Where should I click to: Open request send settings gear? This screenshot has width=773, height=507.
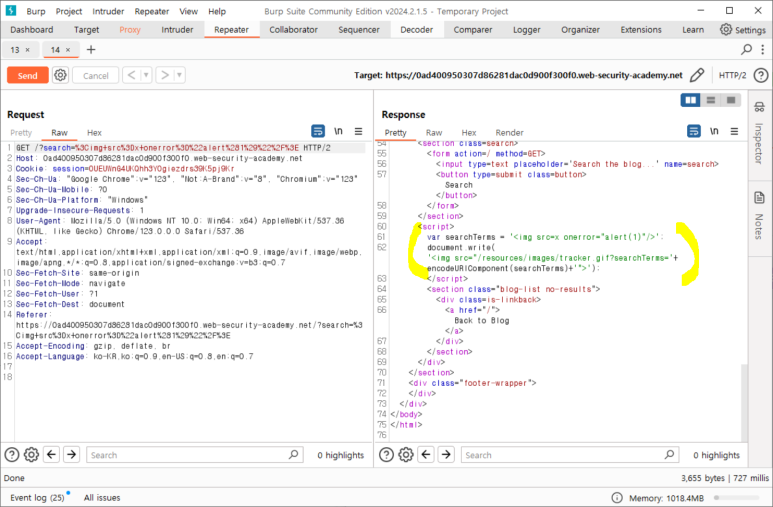pos(61,75)
